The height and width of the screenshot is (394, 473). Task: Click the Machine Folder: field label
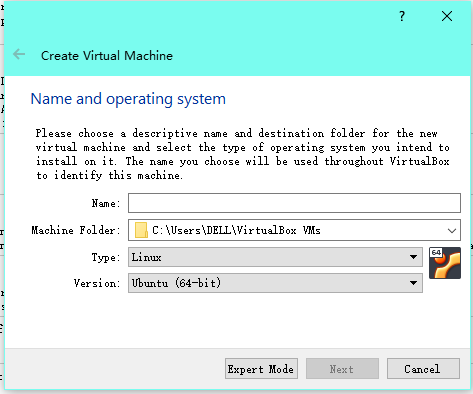pyautogui.click(x=76, y=230)
